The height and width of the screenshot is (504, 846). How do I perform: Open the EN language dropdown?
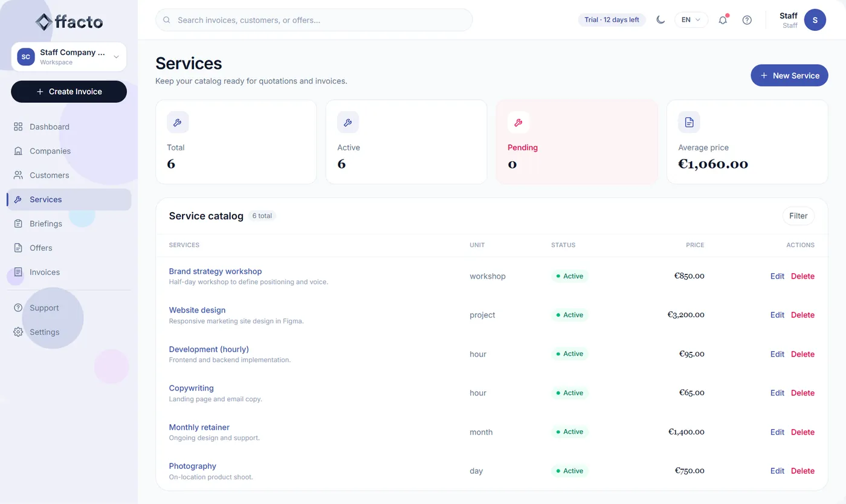(691, 20)
